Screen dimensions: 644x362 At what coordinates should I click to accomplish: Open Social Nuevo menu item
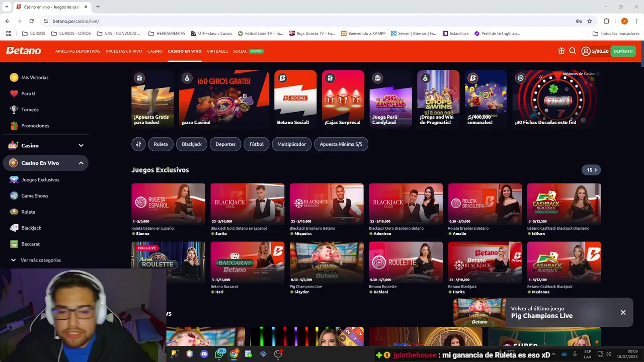pos(248,51)
